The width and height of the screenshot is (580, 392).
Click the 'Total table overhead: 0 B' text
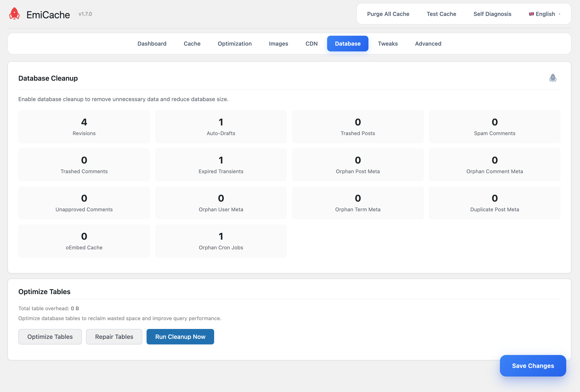pyautogui.click(x=49, y=308)
